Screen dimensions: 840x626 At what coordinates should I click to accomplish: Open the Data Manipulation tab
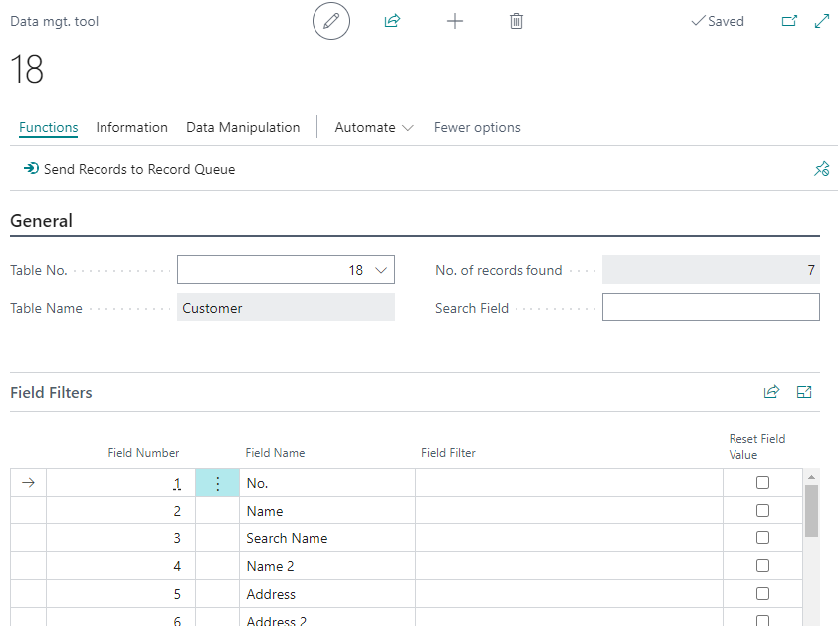coord(243,128)
